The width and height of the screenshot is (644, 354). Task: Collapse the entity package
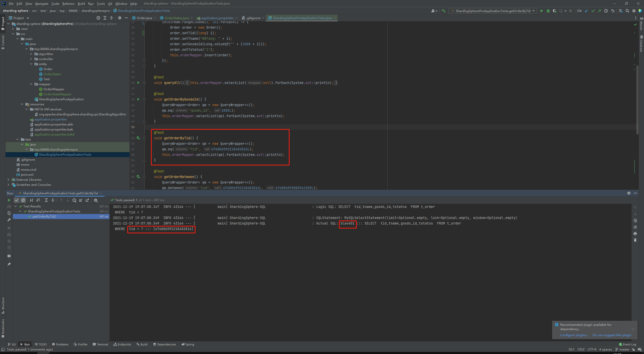pyautogui.click(x=31, y=64)
